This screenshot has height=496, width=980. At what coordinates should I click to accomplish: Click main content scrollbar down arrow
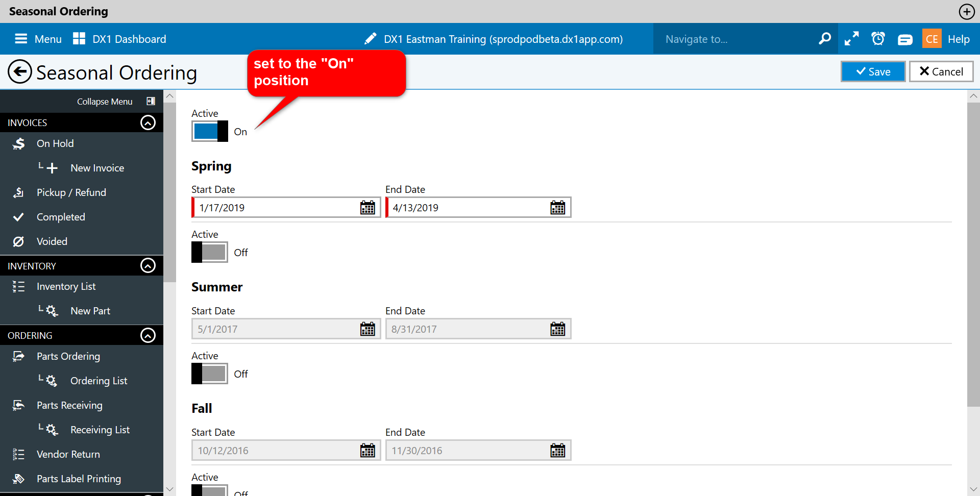tap(973, 489)
